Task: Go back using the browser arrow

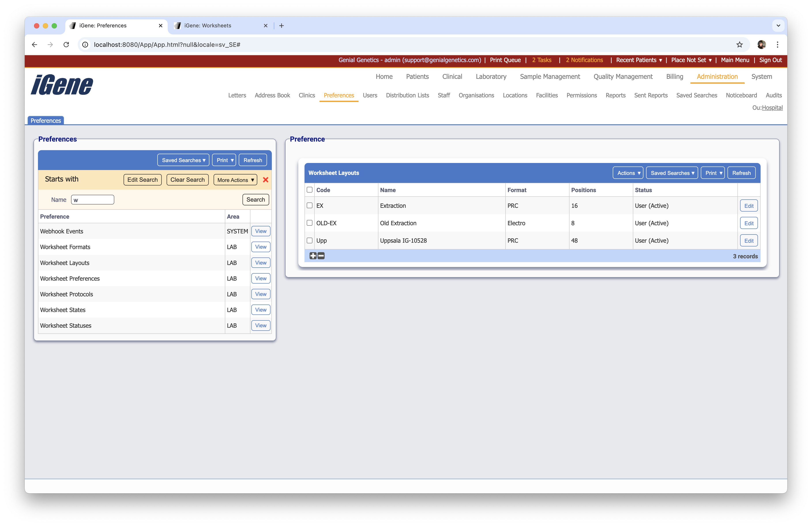Action: 34,45
